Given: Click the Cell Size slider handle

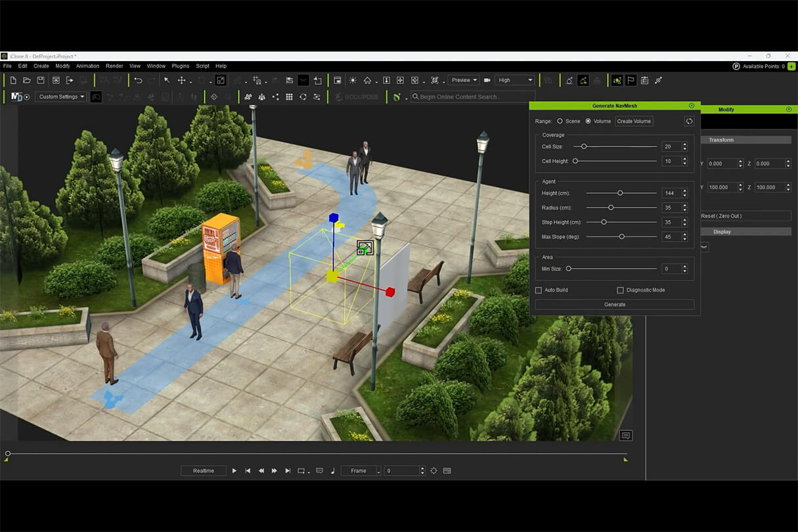Looking at the screenshot, I should click(584, 146).
